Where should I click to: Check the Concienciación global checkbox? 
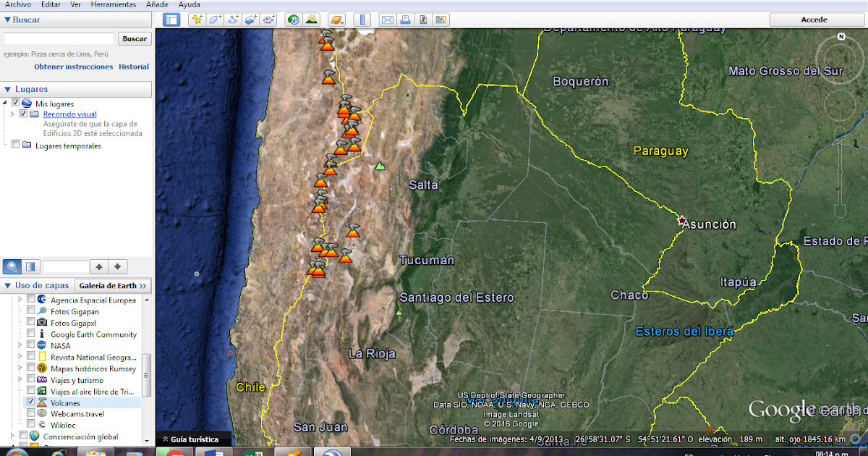[x=23, y=435]
